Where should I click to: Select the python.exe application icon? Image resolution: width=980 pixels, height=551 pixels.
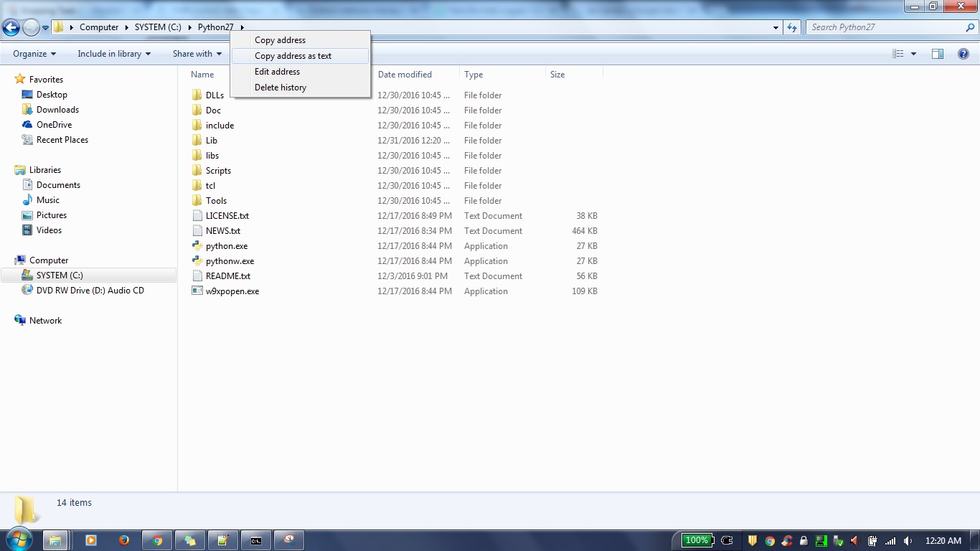click(x=197, y=246)
